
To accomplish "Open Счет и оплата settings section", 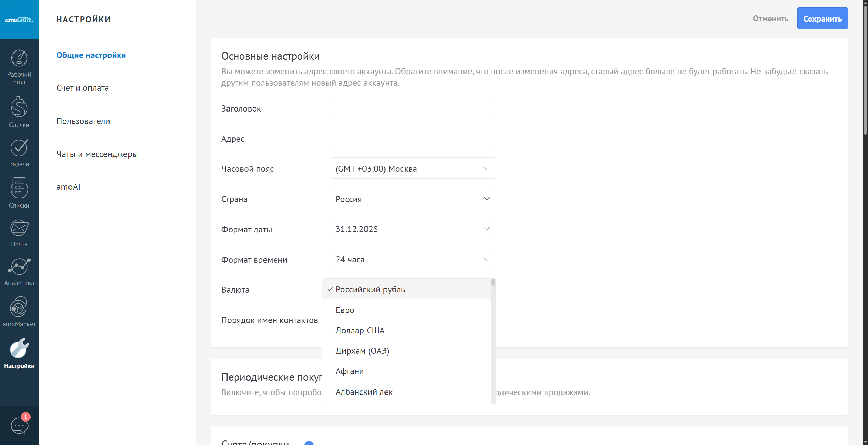I will point(83,88).
